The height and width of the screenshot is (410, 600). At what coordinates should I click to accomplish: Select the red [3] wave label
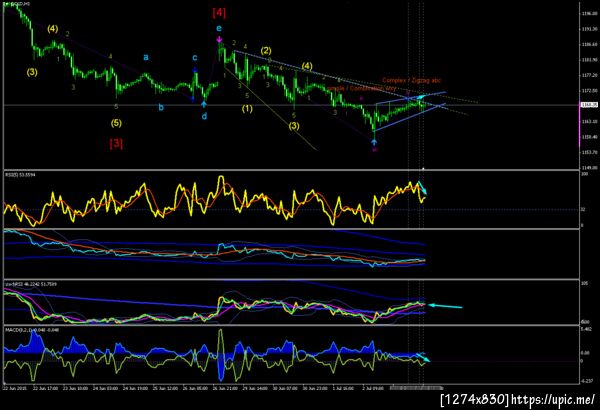click(116, 144)
